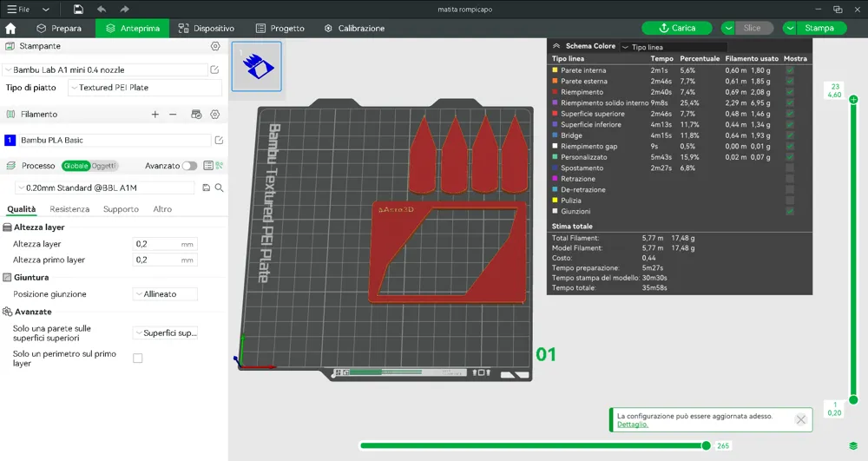Expand the Posizione giunzione dropdown
Viewport: 868px width, 461px height.
(x=165, y=294)
